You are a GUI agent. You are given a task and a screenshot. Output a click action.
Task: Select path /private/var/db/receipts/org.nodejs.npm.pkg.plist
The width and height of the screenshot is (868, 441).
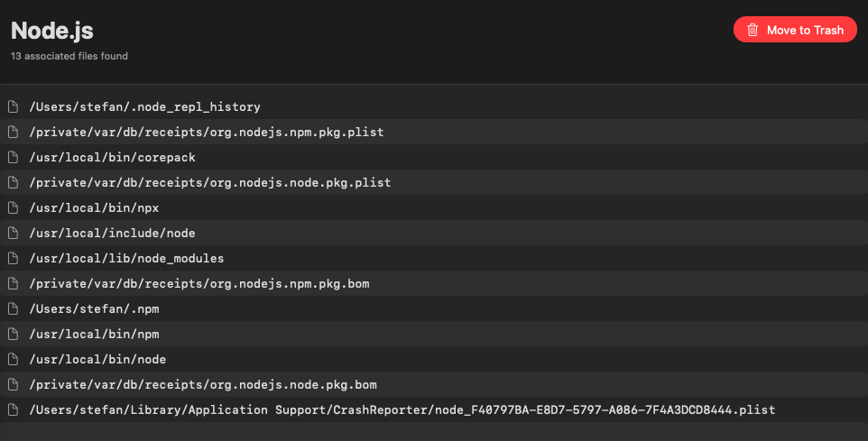point(207,132)
